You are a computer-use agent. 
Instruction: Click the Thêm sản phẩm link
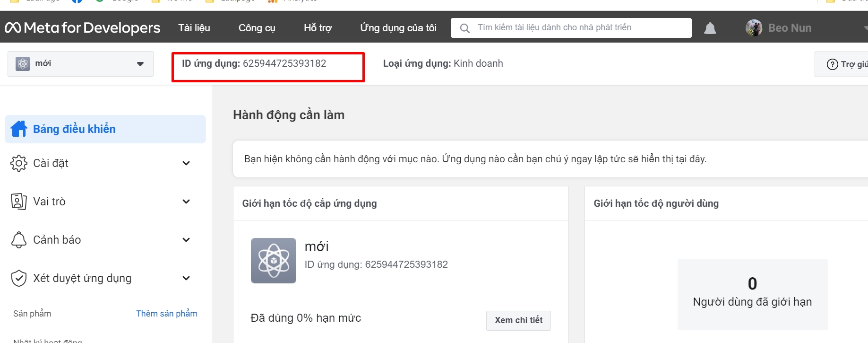(166, 314)
